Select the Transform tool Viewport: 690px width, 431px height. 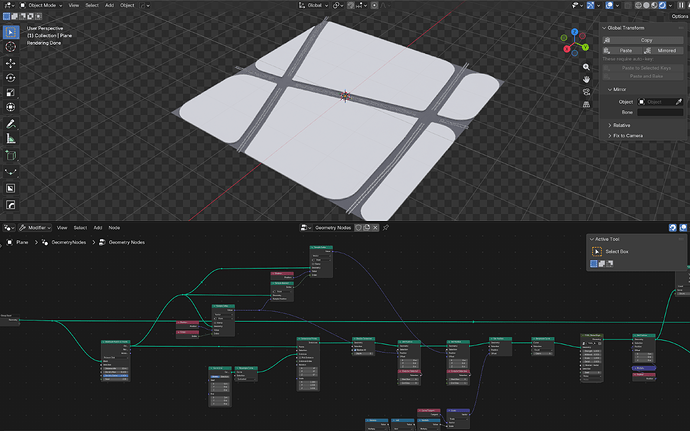coord(11,107)
